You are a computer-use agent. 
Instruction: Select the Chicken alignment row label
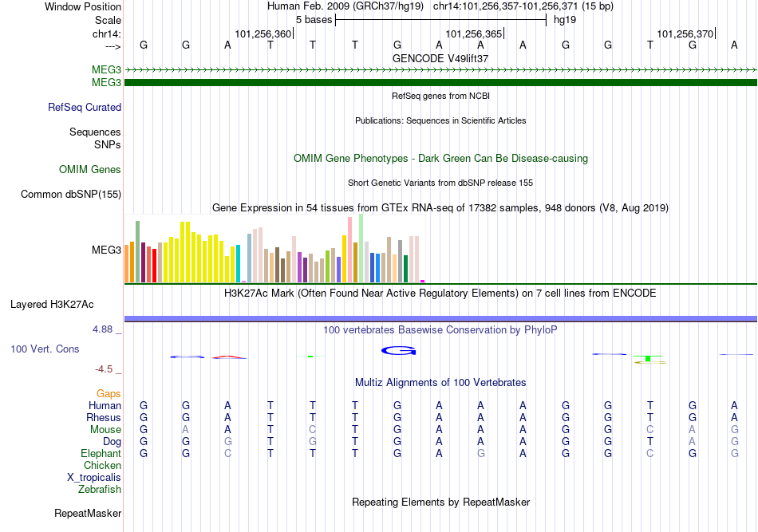102,465
